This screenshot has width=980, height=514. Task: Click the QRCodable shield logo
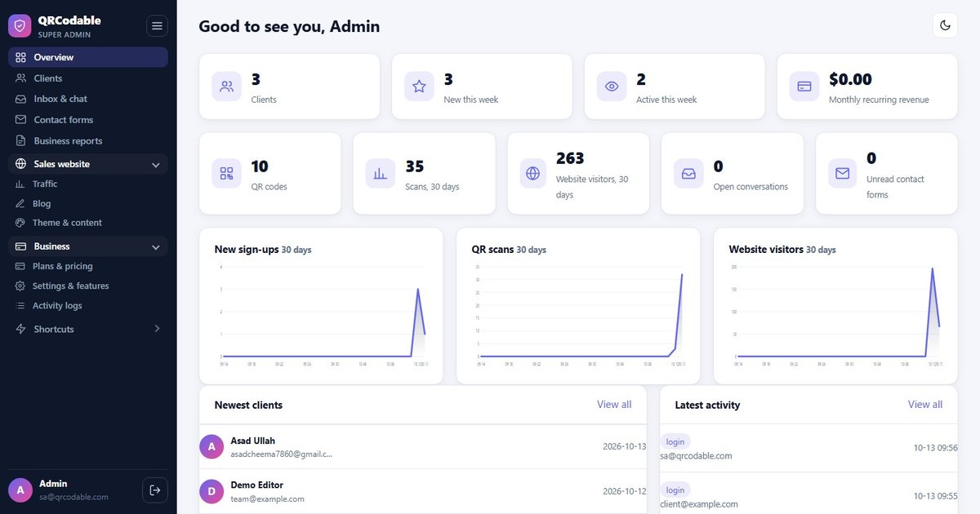click(x=20, y=26)
